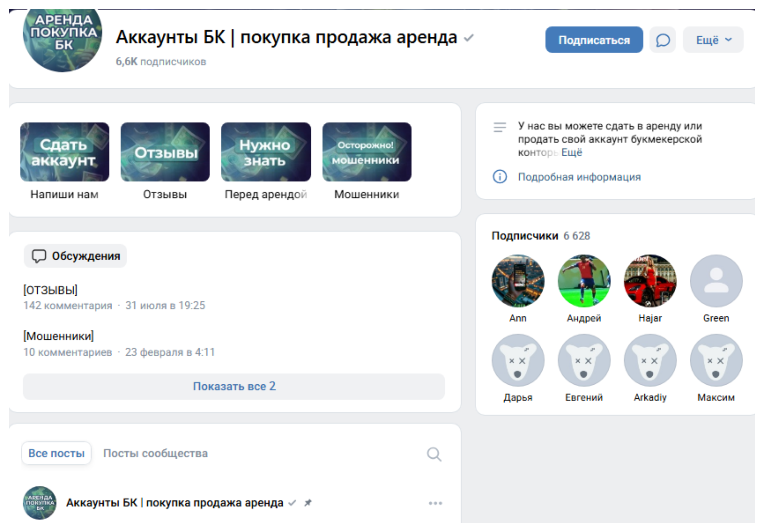The width and height of the screenshot is (764, 532).
Task: Click the message bubble icon button
Action: coord(662,40)
